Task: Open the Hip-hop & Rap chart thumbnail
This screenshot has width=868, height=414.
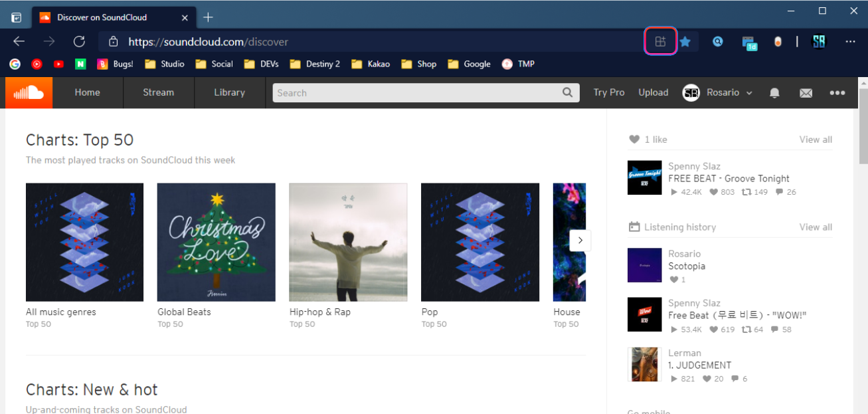Action: click(x=348, y=242)
